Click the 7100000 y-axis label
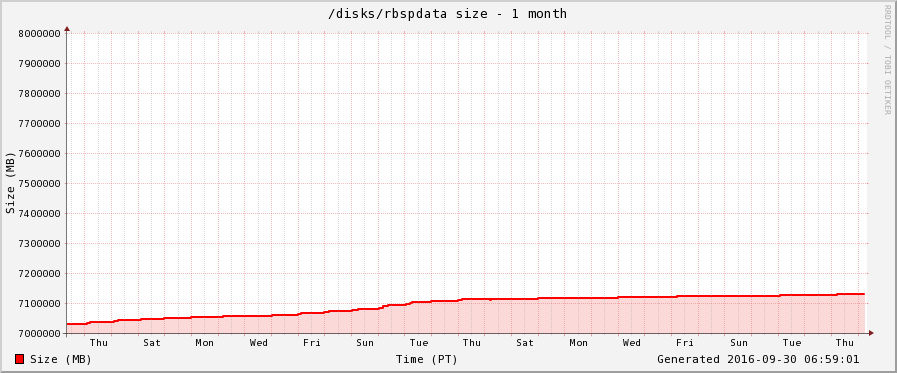Screen dimensions: 897x373 (40, 304)
